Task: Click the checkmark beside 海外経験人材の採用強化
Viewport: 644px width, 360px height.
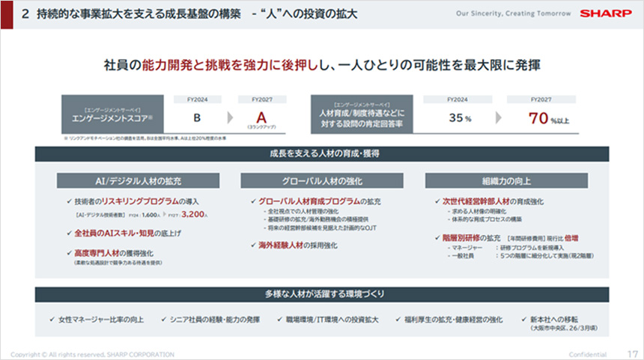Action: [252, 245]
